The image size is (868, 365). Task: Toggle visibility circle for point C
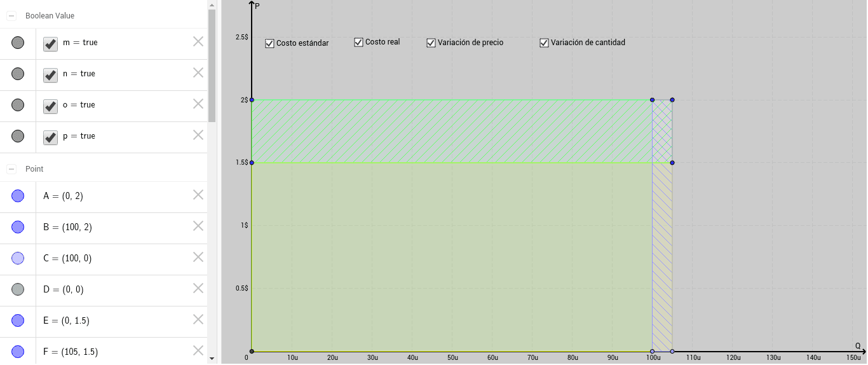18,258
